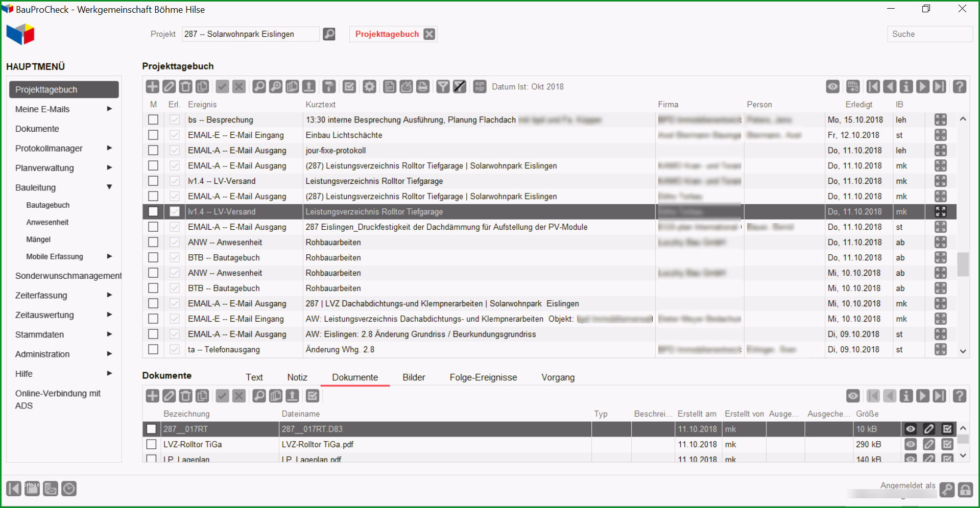Open settings gear in Projekttagebuch toolbar
This screenshot has width=980, height=508.
pos(370,86)
